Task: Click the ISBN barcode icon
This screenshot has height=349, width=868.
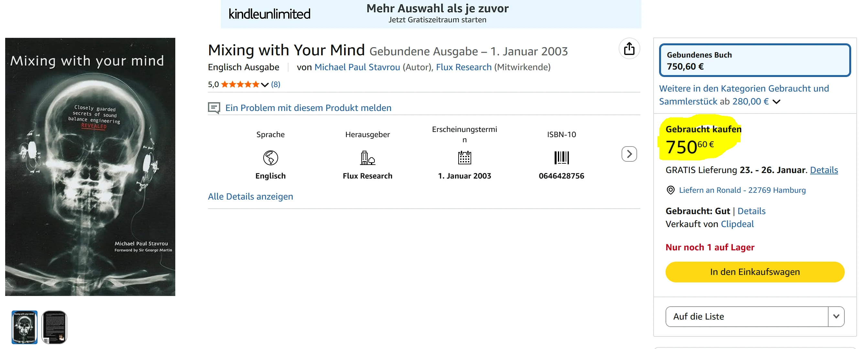Action: tap(561, 158)
